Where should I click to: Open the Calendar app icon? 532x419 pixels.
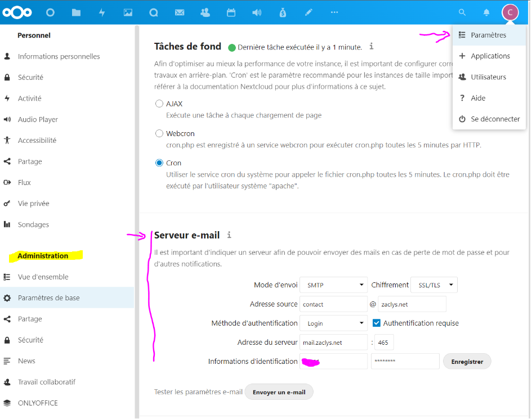[x=231, y=12]
